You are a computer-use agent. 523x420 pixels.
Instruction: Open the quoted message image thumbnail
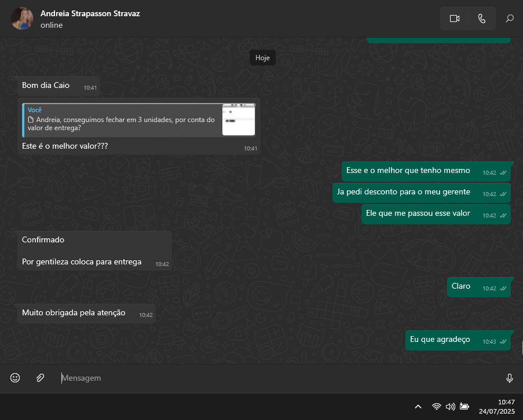tap(239, 120)
